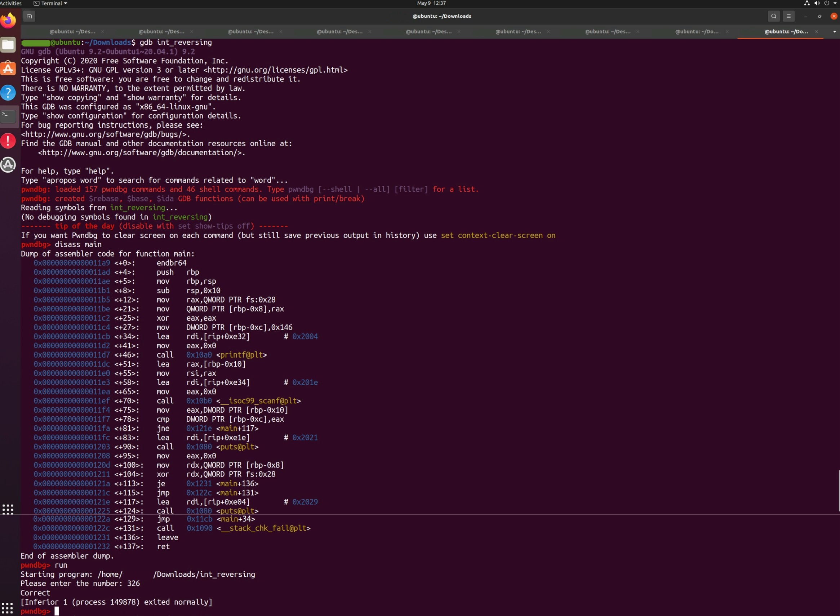Close the active ~/Do... terminal tab
Image resolution: width=840 pixels, height=616 pixels.
point(817,32)
